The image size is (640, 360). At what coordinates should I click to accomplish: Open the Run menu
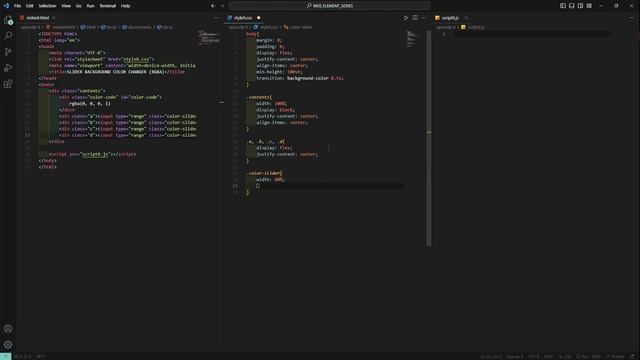pos(90,6)
